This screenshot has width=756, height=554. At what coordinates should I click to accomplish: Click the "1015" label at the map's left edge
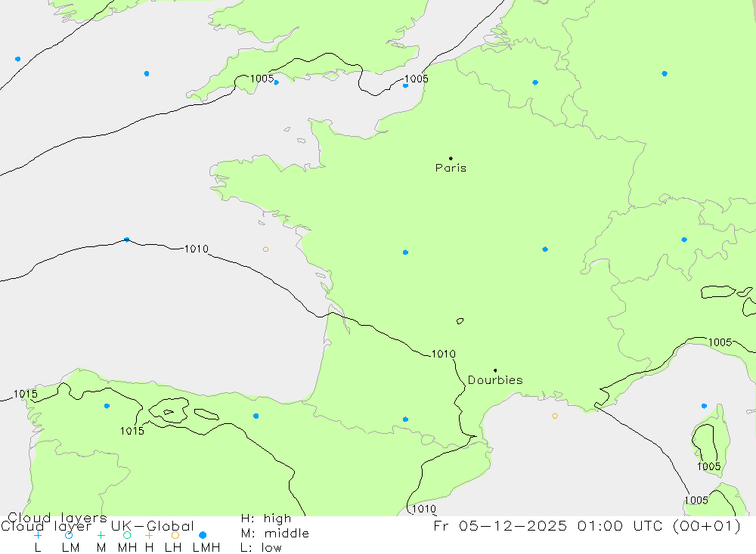click(26, 394)
